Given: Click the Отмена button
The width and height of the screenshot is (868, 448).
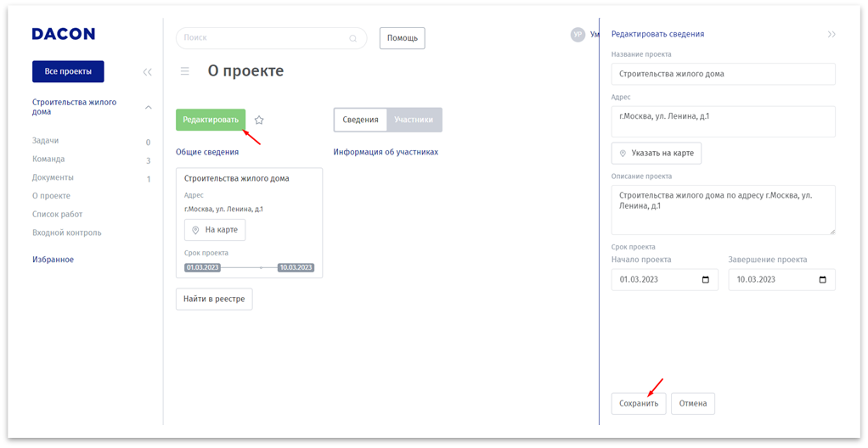Looking at the screenshot, I should pyautogui.click(x=693, y=403).
